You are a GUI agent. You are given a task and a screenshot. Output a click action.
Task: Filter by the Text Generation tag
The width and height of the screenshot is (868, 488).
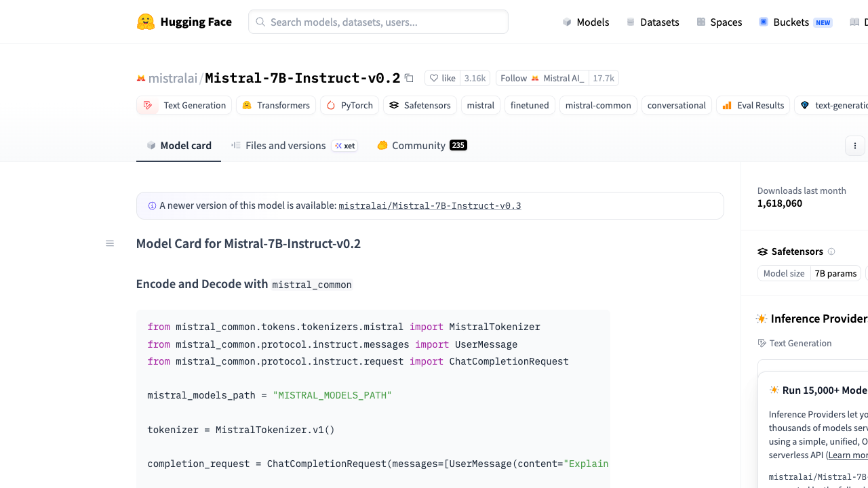coord(184,105)
